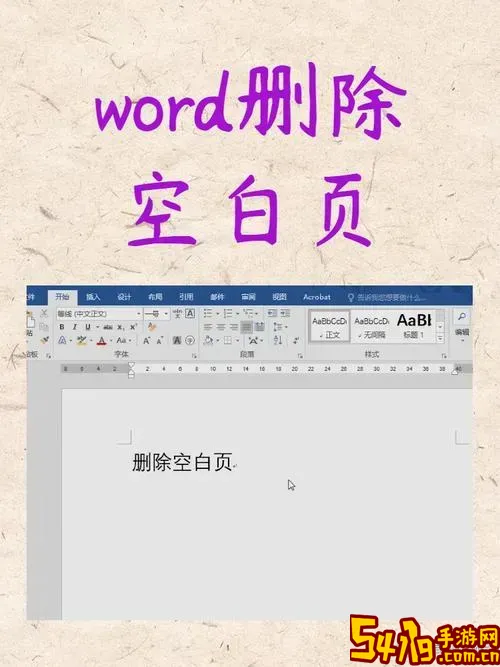Screen dimensions: 500x667
Task: Grow font size with larger A
Action: pos(146,340)
